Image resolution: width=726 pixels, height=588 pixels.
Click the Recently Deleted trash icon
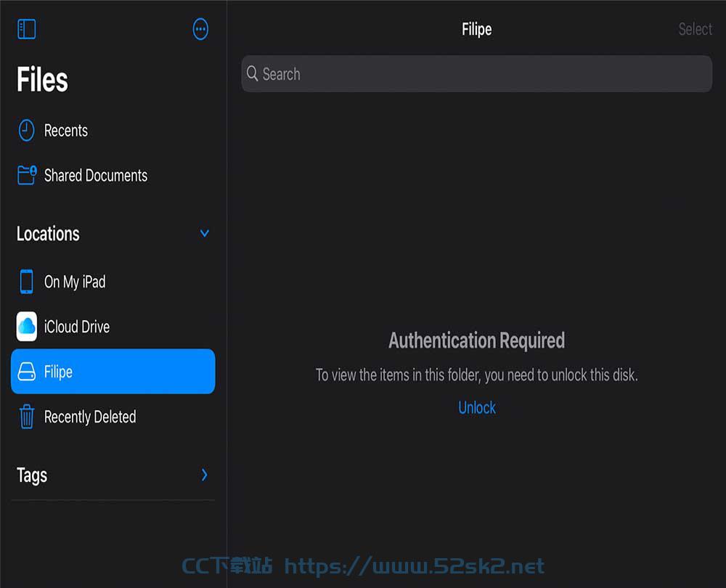(26, 416)
